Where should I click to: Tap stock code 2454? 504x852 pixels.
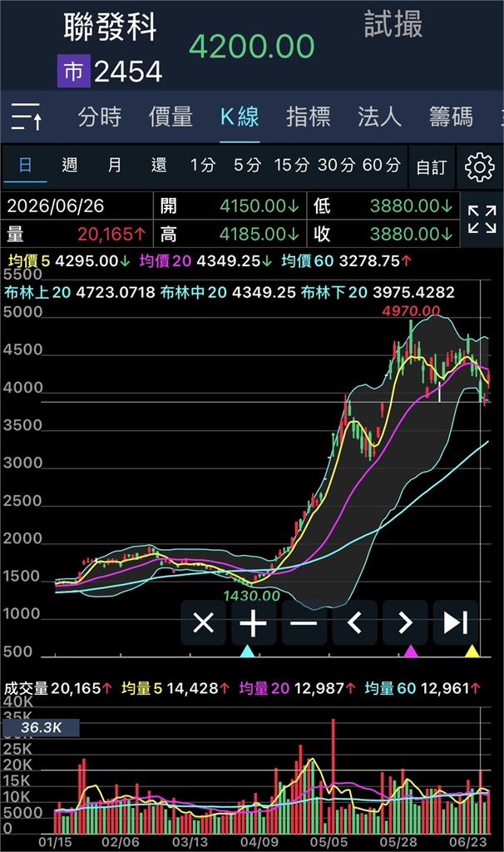(128, 72)
